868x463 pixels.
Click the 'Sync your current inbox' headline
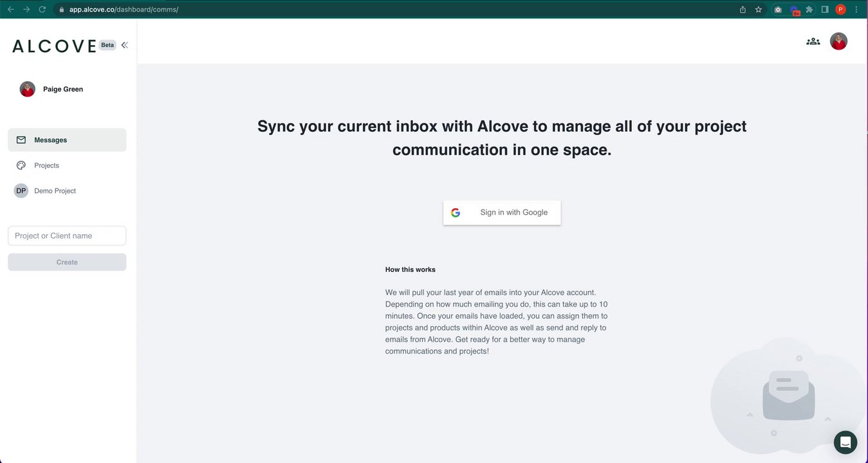coord(502,138)
